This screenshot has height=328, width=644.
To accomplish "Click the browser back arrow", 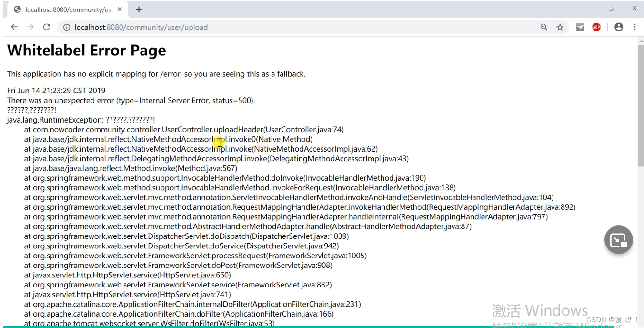I will [x=14, y=27].
